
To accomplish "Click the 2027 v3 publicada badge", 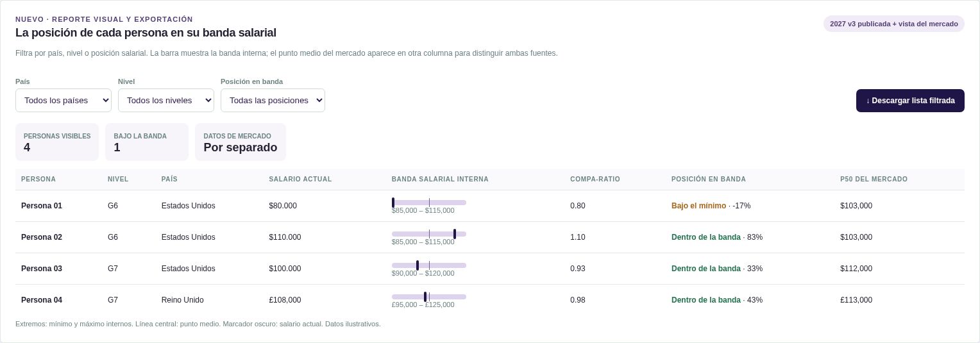I will coord(893,24).
